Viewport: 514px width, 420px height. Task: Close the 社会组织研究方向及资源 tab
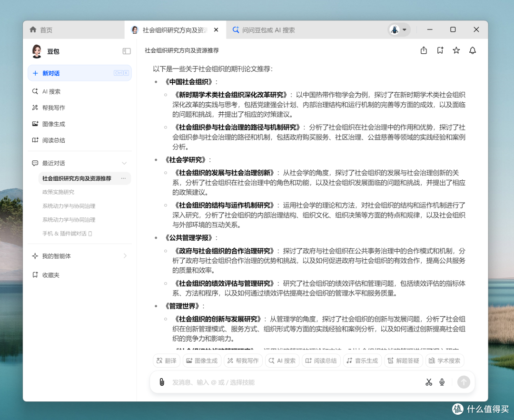216,30
